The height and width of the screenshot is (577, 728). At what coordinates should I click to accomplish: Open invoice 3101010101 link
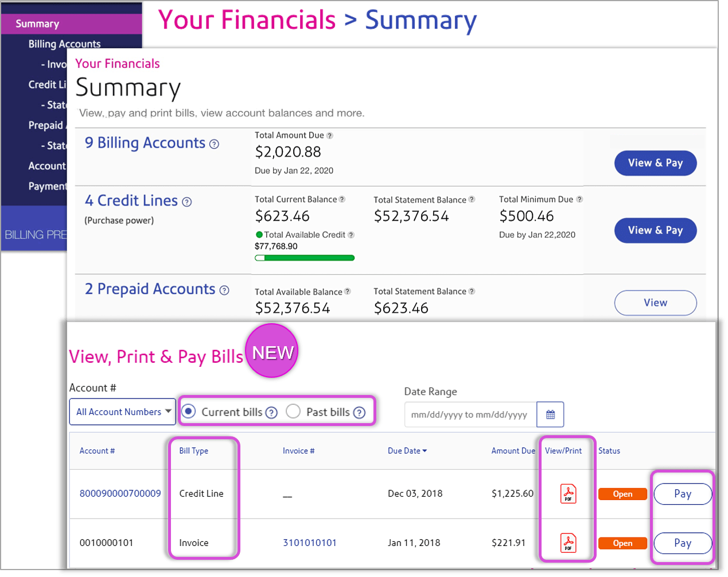coord(310,543)
